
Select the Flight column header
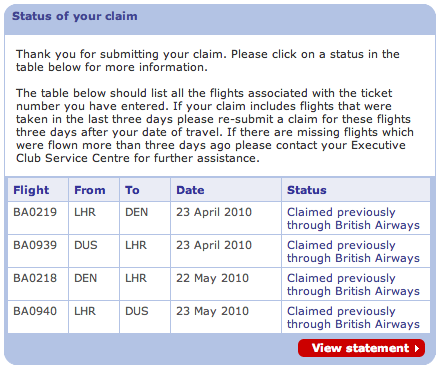click(31, 190)
